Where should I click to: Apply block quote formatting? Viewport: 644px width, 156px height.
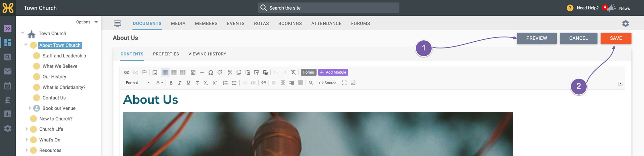coord(264,83)
